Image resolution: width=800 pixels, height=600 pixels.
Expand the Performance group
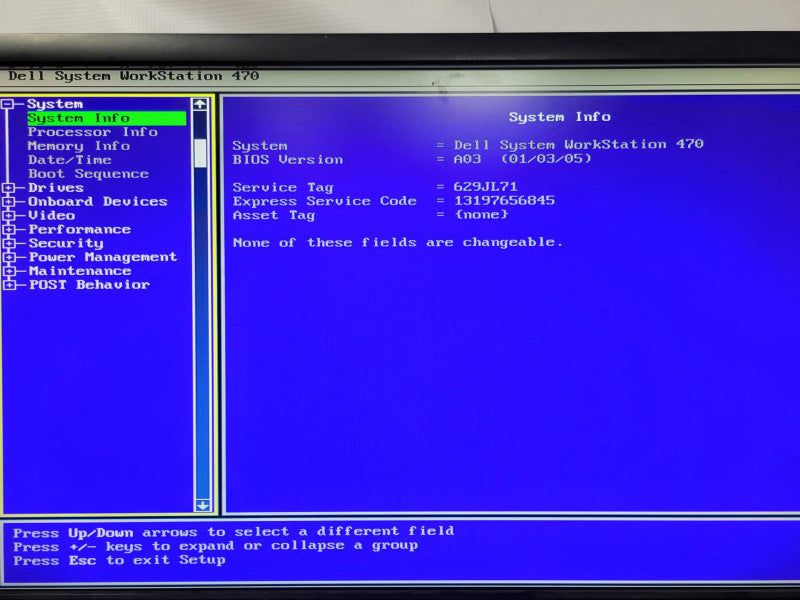(x=9, y=230)
